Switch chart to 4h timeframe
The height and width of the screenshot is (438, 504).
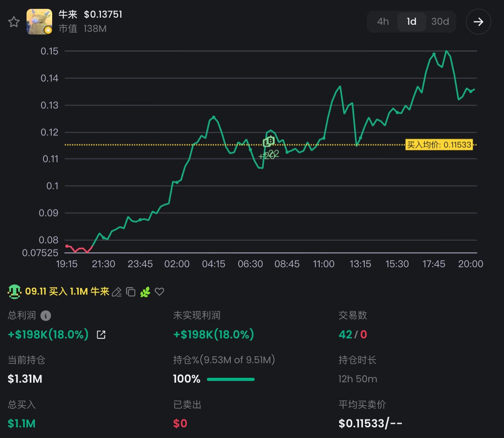click(383, 22)
